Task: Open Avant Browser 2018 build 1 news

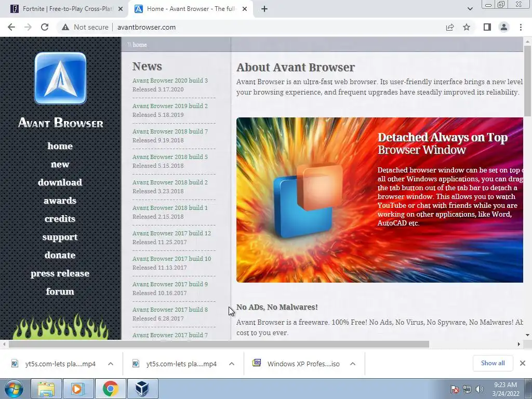Action: 170,208
